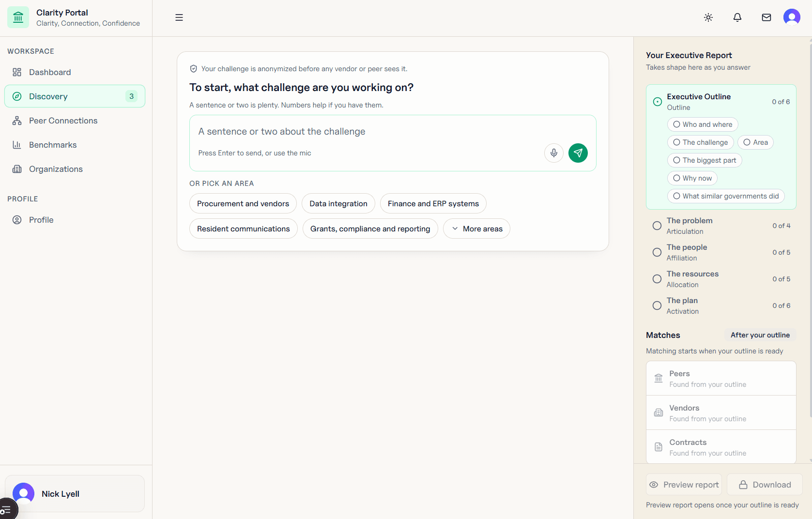
Task: Focus the challenge description text field
Action: (393, 132)
